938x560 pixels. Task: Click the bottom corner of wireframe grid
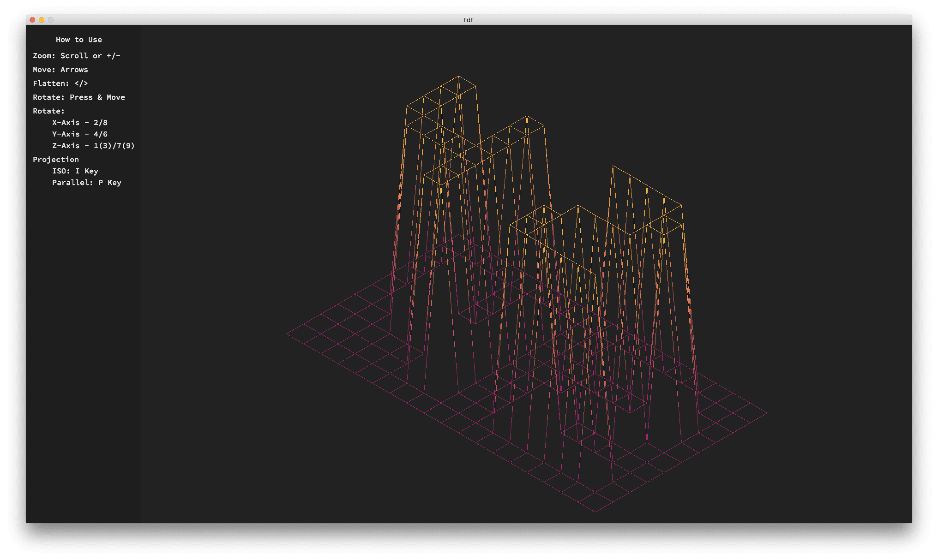[596, 512]
